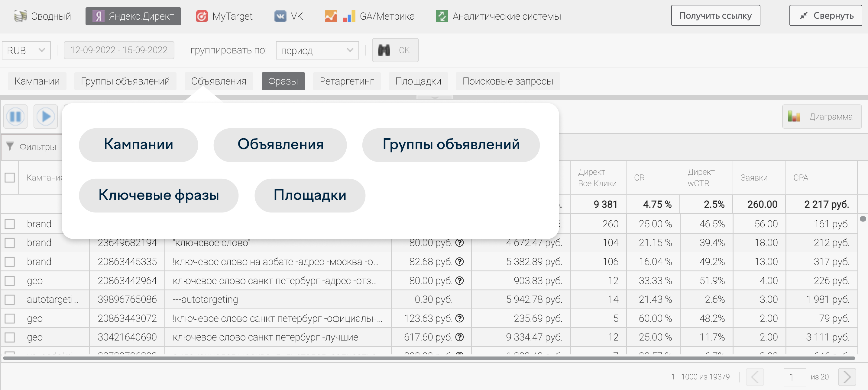Collapse panel via top divider handle
Screen dimensions: 868x390
[434, 97]
